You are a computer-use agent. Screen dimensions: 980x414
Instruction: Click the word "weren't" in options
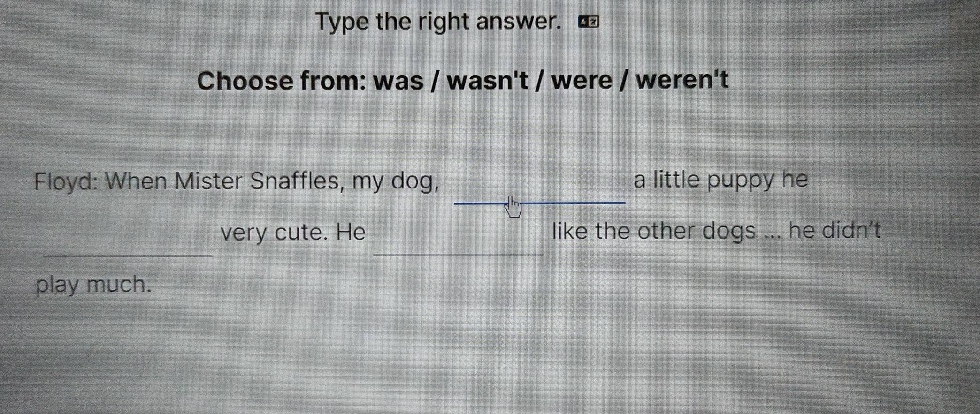tap(681, 80)
